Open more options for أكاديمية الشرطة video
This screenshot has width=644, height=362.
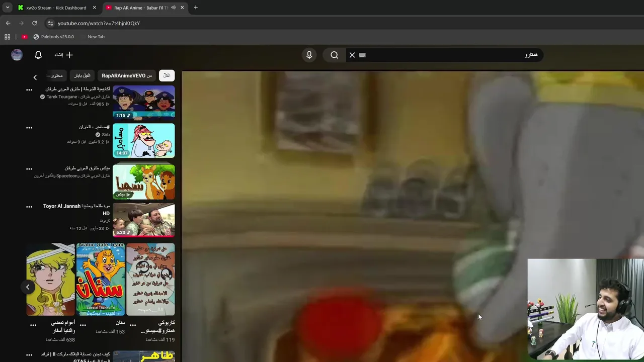(29, 90)
